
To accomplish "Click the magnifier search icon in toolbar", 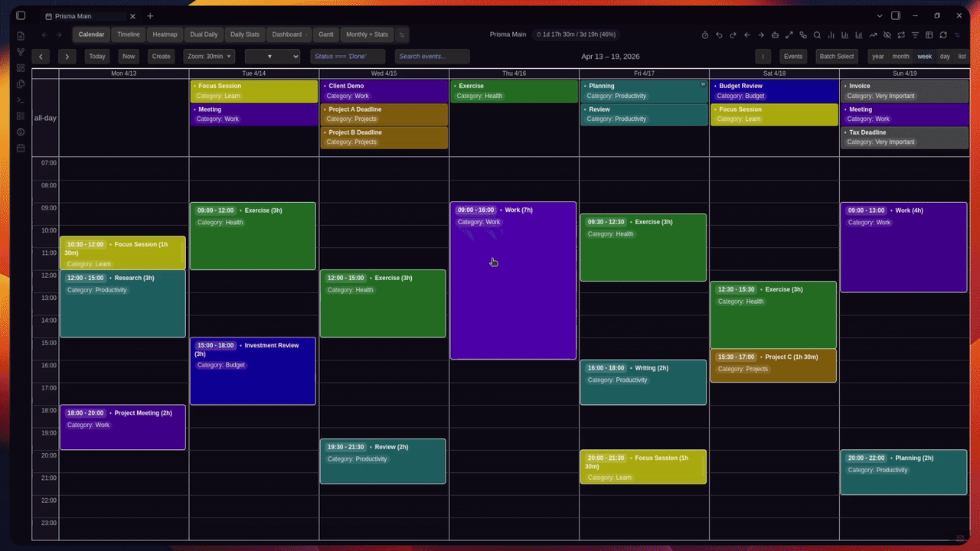I will (817, 35).
